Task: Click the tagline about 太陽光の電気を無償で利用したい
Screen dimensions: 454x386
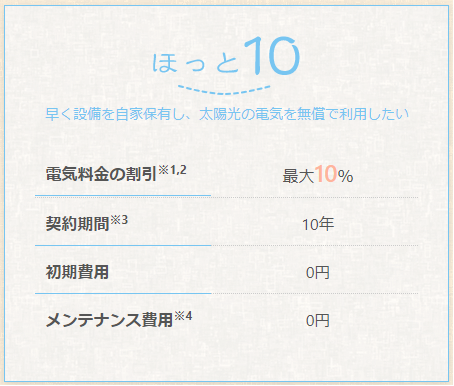Action: pyautogui.click(x=227, y=114)
